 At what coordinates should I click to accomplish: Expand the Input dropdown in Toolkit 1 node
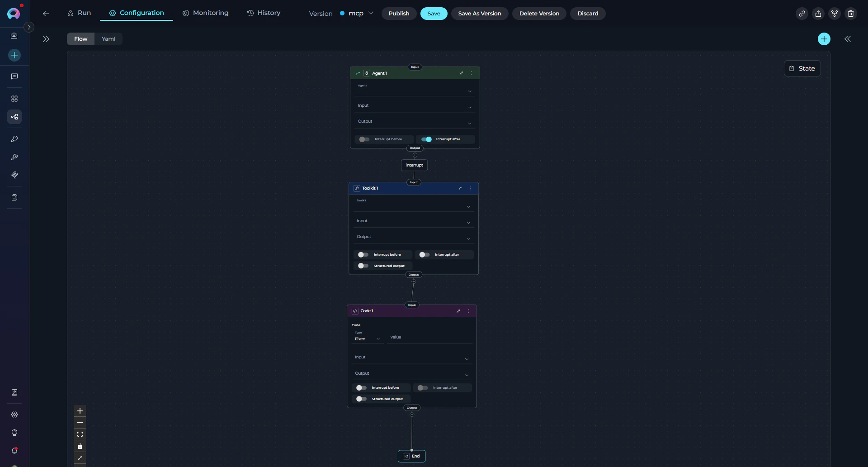coord(413,221)
